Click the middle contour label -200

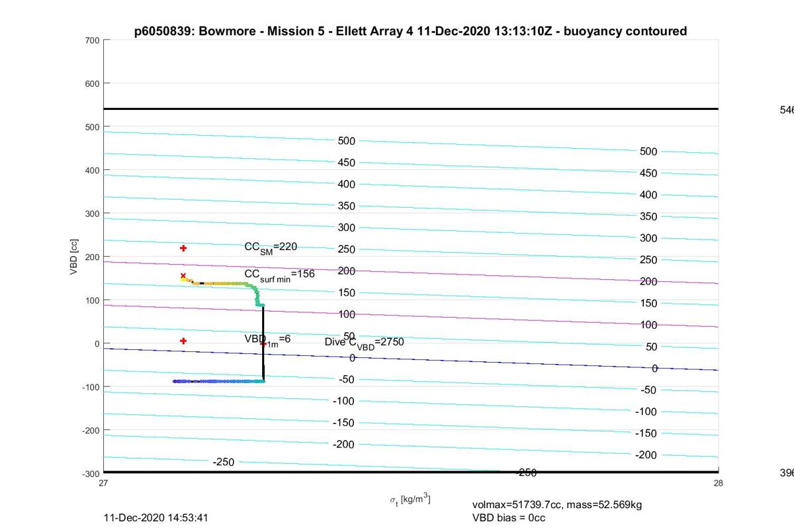coord(343,445)
